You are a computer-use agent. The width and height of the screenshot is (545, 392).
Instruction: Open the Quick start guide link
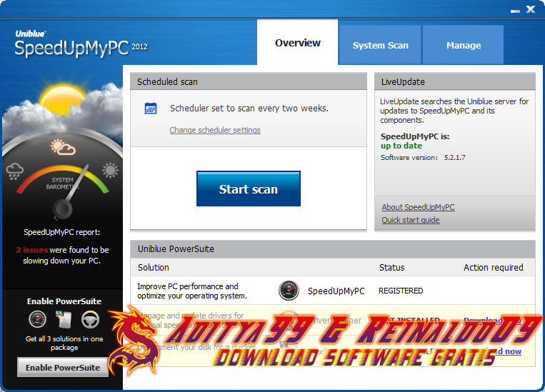411,220
